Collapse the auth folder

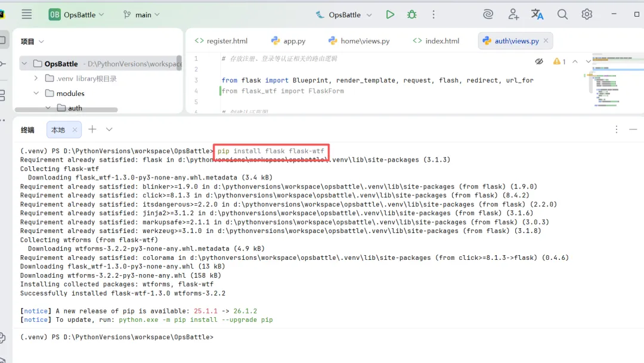click(x=48, y=107)
